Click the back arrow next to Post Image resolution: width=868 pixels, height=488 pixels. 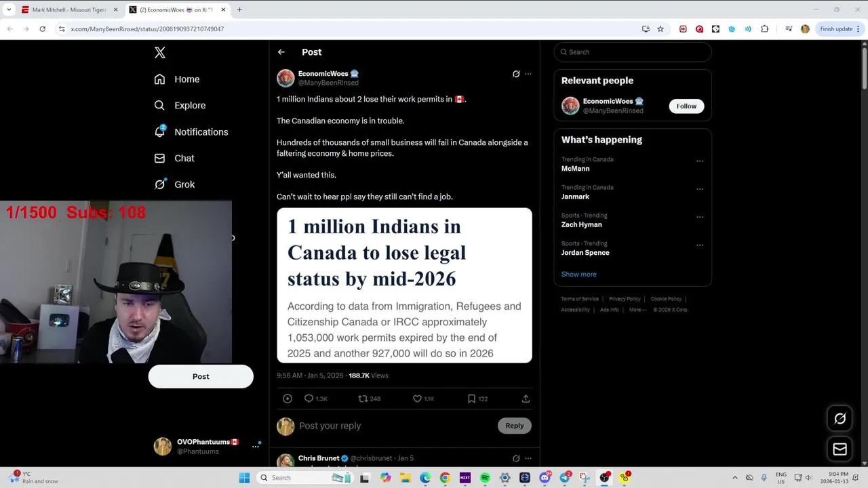click(281, 52)
